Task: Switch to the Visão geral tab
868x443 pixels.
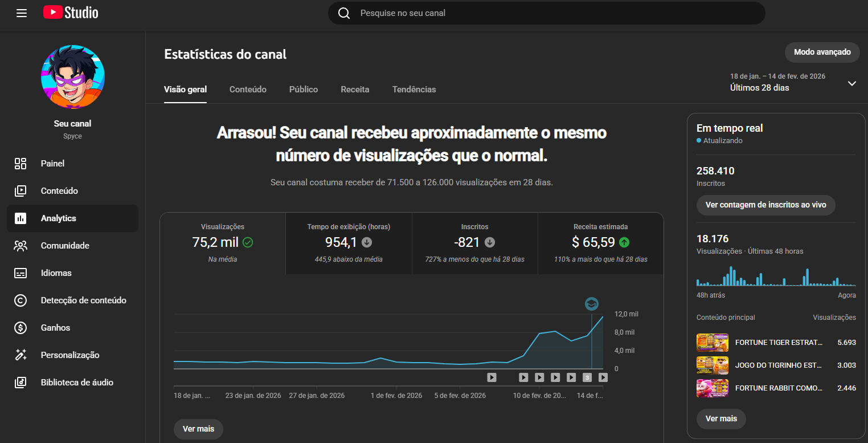Action: pyautogui.click(x=185, y=90)
